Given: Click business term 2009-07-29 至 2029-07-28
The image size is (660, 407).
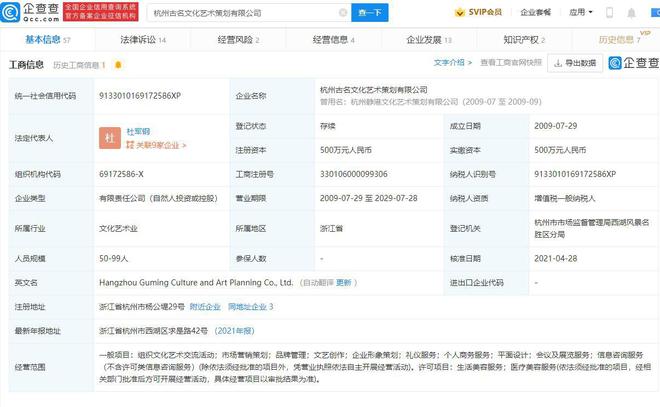Looking at the screenshot, I should [x=368, y=198].
